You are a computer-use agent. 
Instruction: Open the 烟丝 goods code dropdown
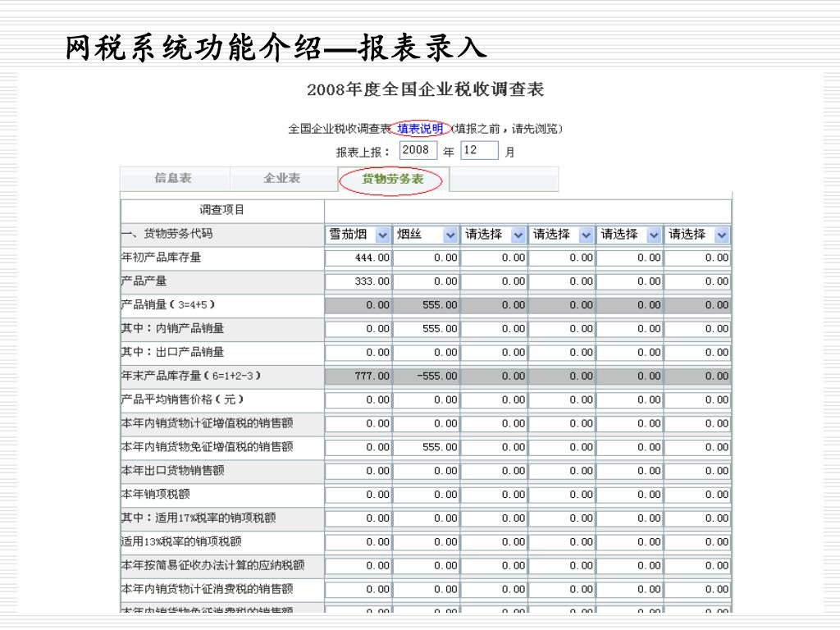(x=427, y=235)
